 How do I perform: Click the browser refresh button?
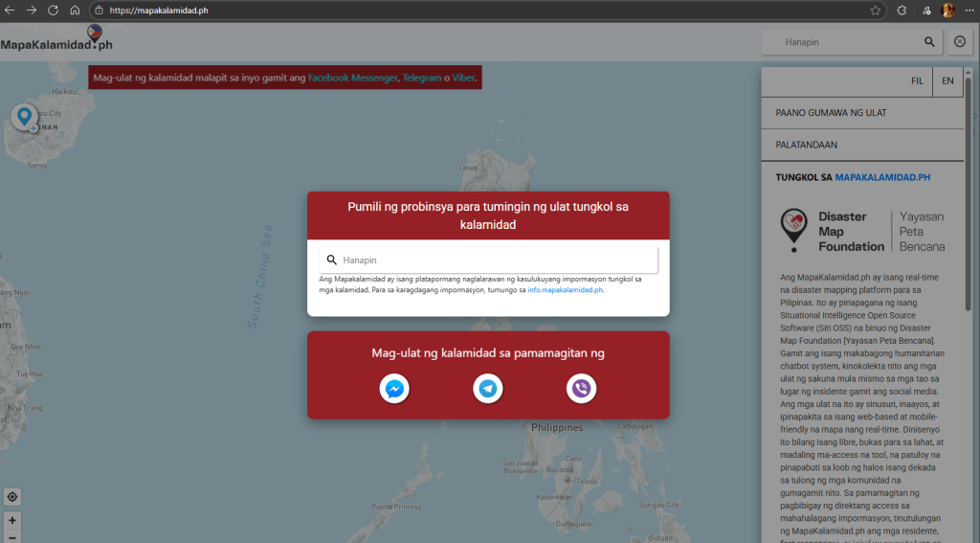53,10
